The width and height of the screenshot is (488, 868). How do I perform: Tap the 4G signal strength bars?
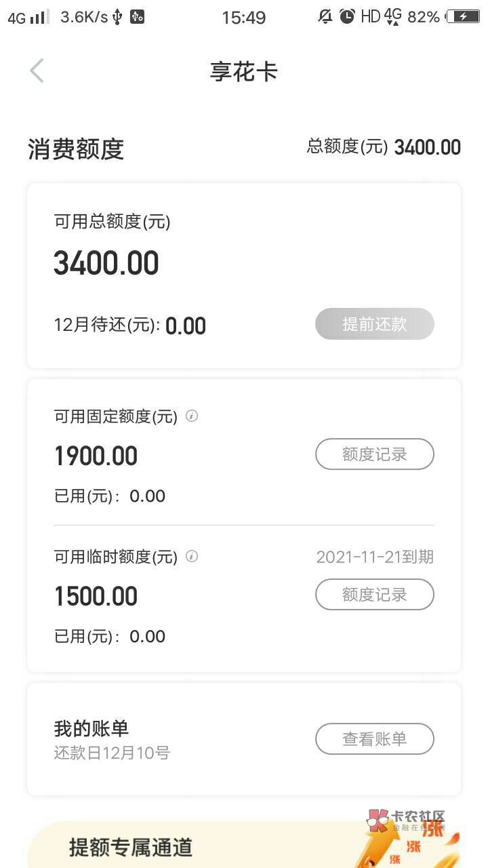pos(39,17)
